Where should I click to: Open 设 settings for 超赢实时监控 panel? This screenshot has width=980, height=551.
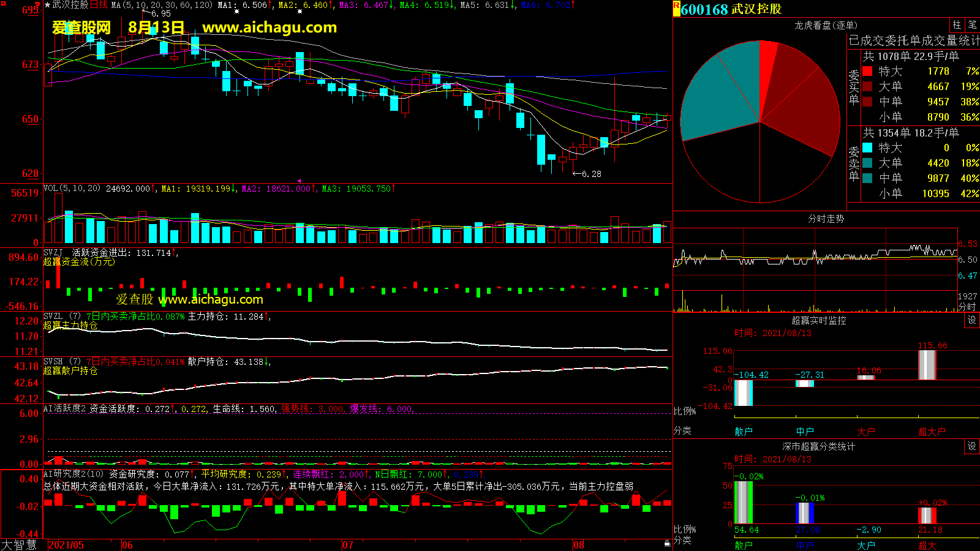tap(971, 320)
